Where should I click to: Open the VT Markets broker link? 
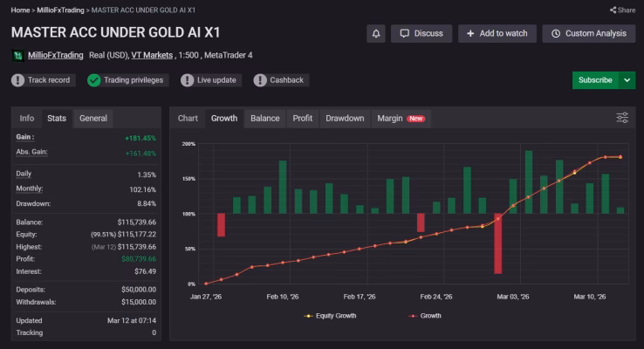[x=152, y=56]
